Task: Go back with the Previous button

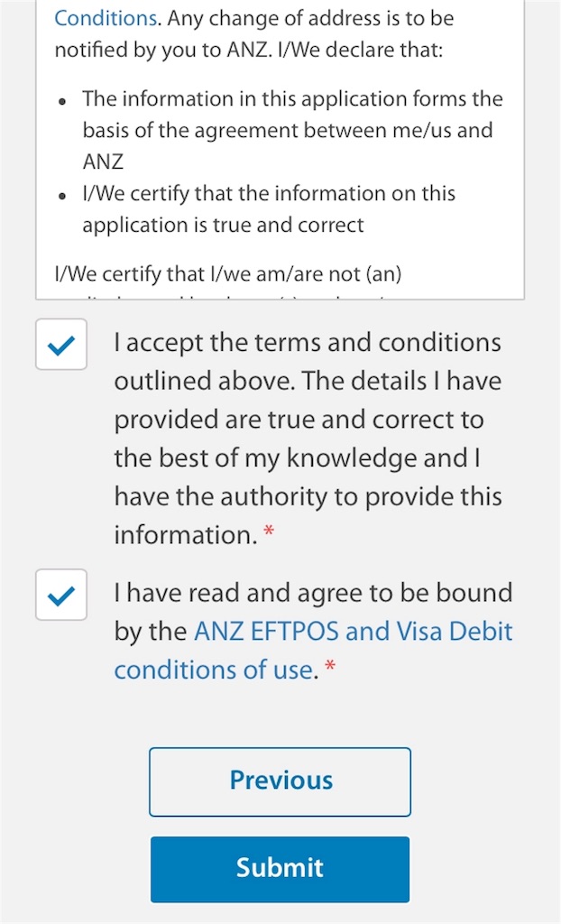Action: pos(280,781)
